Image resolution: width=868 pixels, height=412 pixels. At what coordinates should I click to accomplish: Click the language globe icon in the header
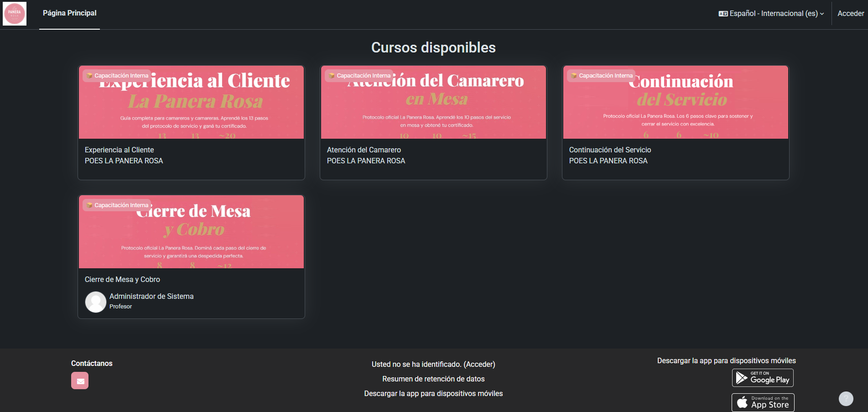(724, 13)
